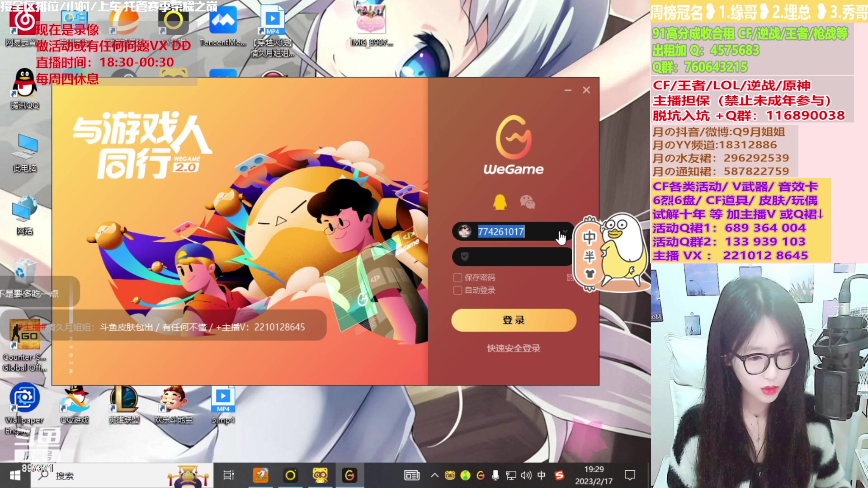Click the microphone tray icon
The height and width of the screenshot is (488, 868).
click(x=495, y=475)
